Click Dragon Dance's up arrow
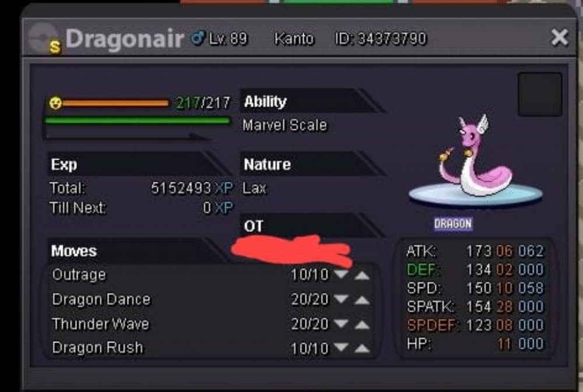The width and height of the screenshot is (583, 392). [362, 300]
